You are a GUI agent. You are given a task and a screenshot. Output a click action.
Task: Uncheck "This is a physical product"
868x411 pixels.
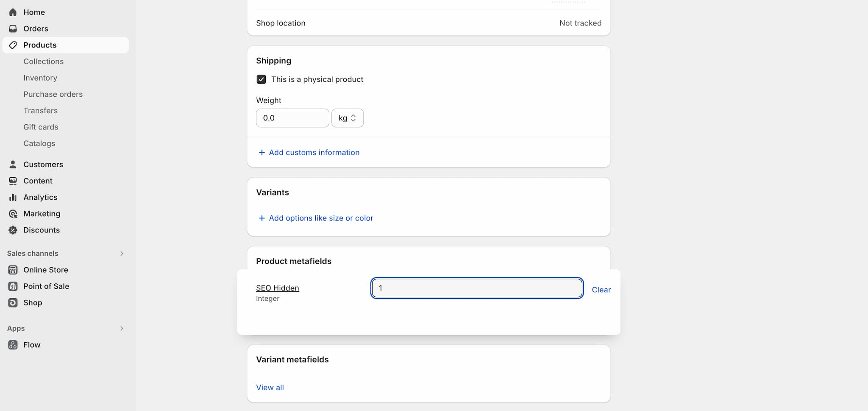point(261,79)
